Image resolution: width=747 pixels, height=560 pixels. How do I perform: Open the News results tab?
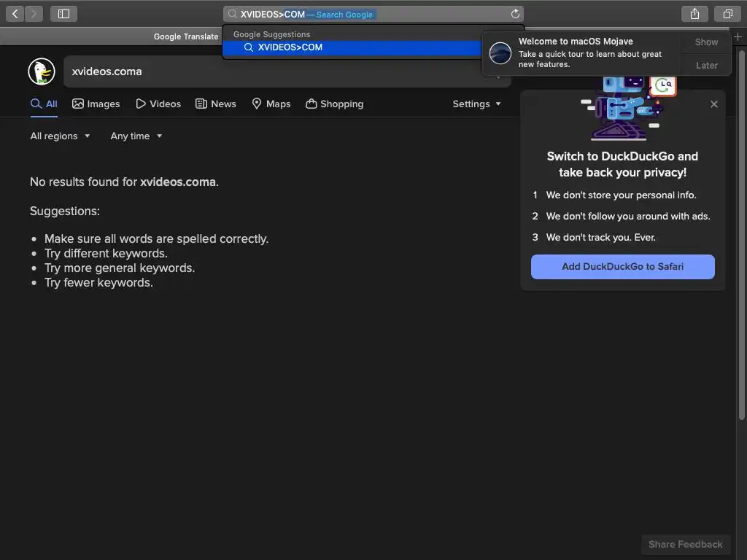click(216, 104)
